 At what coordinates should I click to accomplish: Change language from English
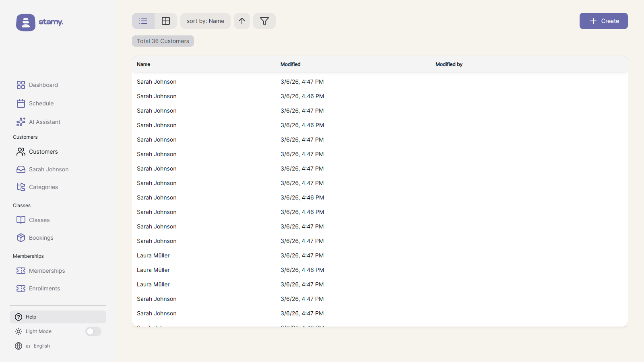click(x=38, y=346)
